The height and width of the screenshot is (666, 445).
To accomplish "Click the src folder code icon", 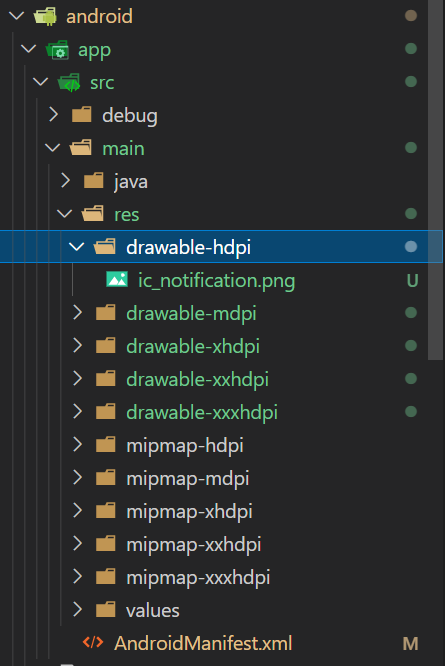I will [69, 82].
